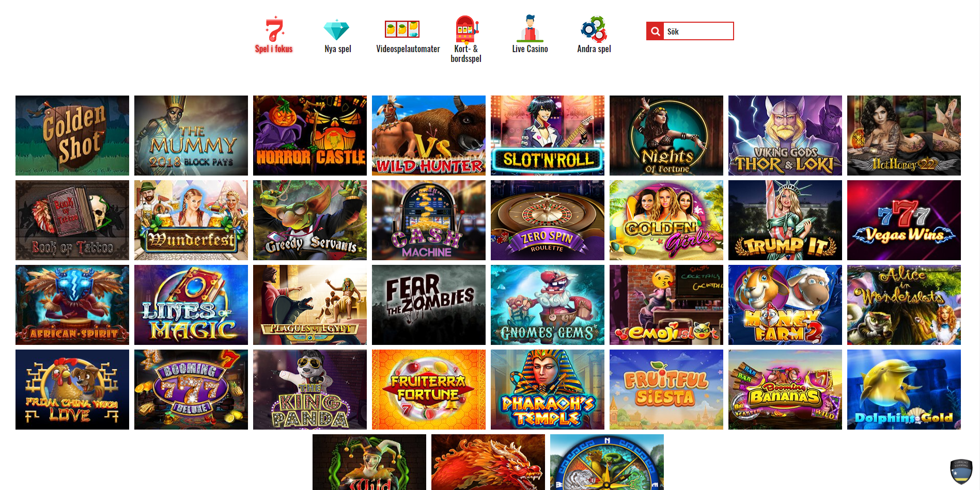Open the Dolphins Gold game tile
Screen dimensions: 980x490
pos(904,389)
